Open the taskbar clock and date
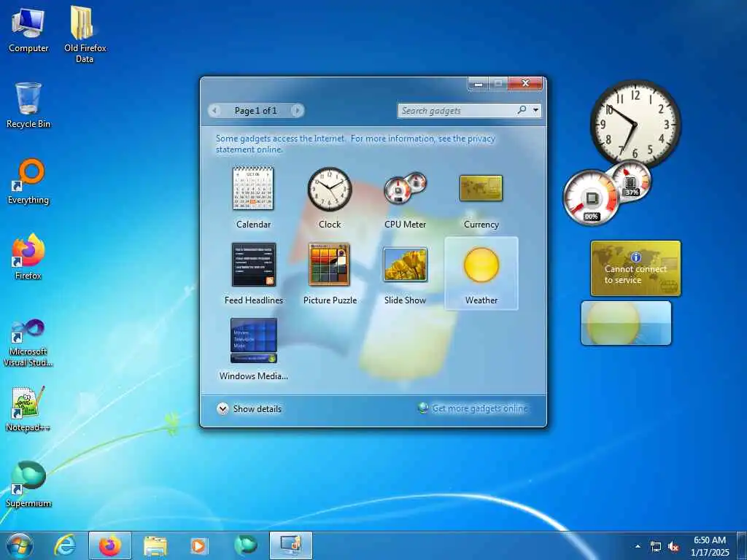Screen dimensions: 747x560 pyautogui.click(x=709, y=545)
